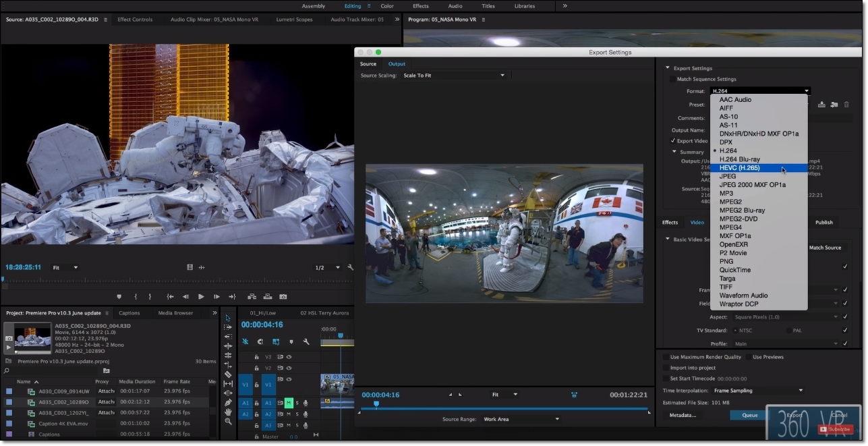The height and width of the screenshot is (446, 868).
Task: Enable Use Previews checkbox
Action: pos(748,357)
